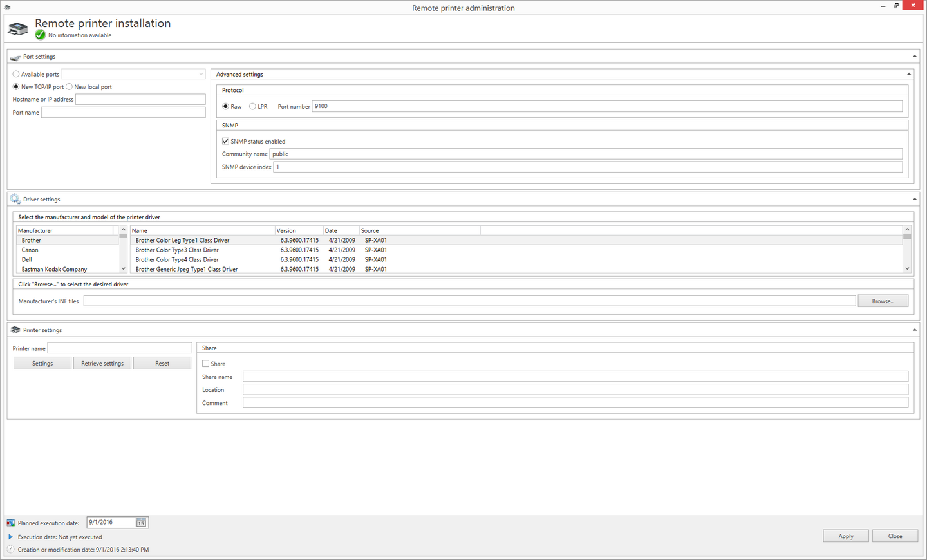
Task: Collapse the Driver settings panel
Action: [x=914, y=200]
